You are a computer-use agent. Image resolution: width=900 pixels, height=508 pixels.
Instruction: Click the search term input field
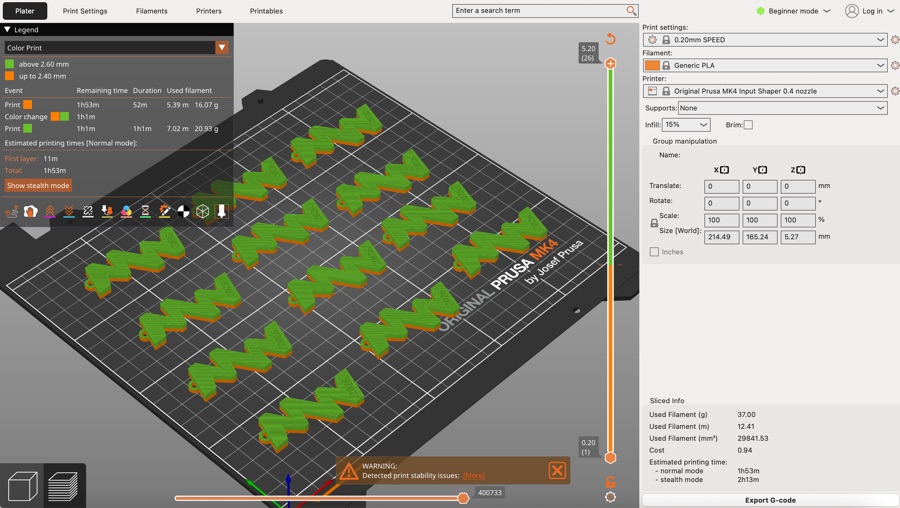point(538,10)
